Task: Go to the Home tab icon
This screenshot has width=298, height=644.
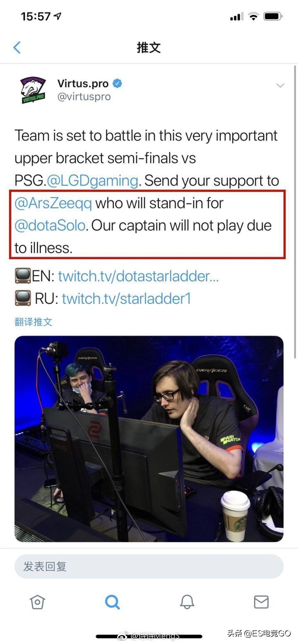Action: point(37,602)
